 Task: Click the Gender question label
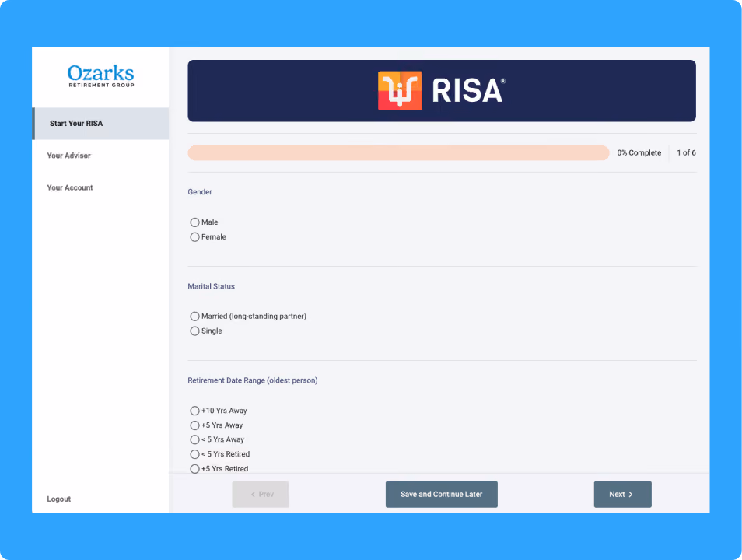tap(200, 191)
